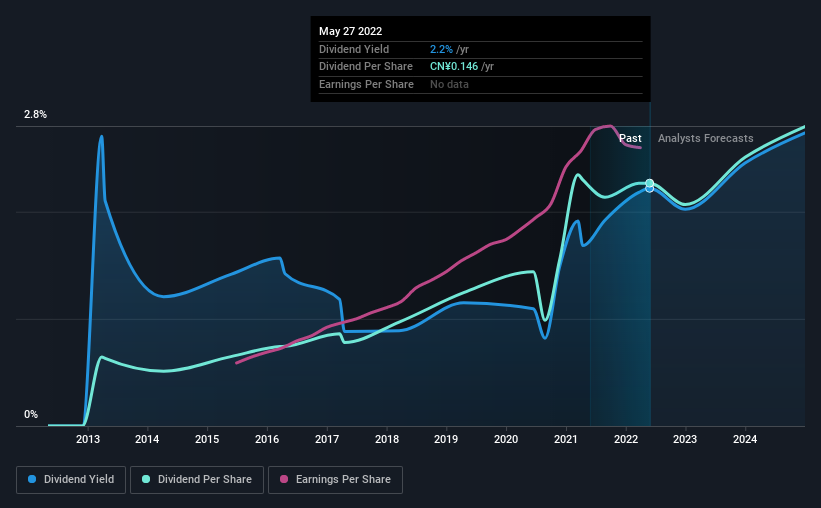The width and height of the screenshot is (821, 508).
Task: Click the 2013 x-axis label
Action: (x=88, y=439)
